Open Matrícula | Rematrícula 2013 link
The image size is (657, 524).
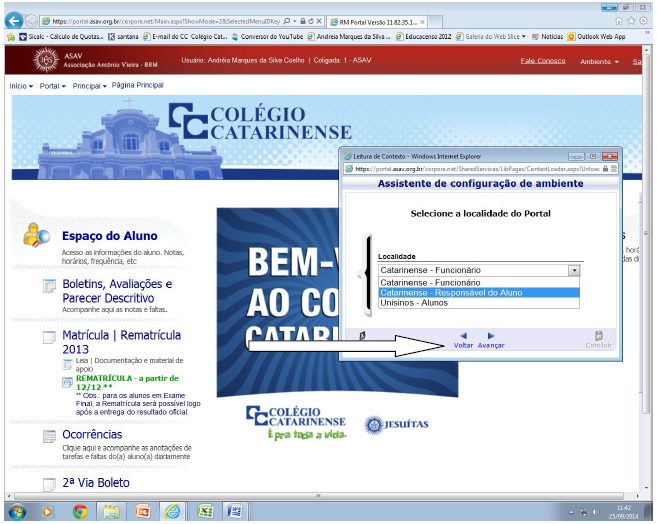(x=122, y=342)
